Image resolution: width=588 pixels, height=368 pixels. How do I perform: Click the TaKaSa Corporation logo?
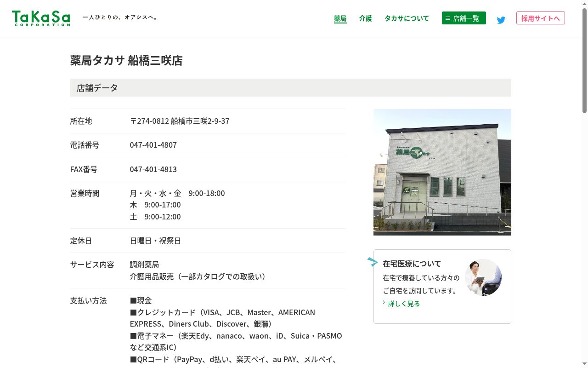[41, 18]
